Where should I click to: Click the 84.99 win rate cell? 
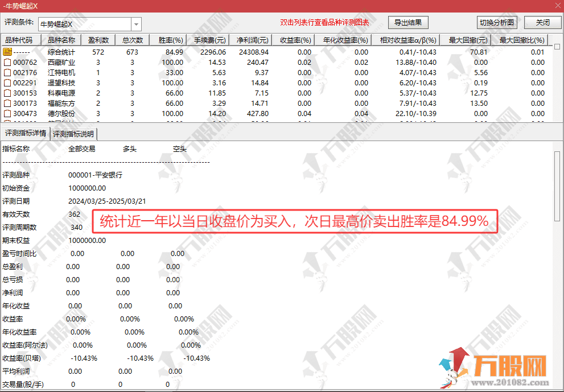pyautogui.click(x=174, y=52)
